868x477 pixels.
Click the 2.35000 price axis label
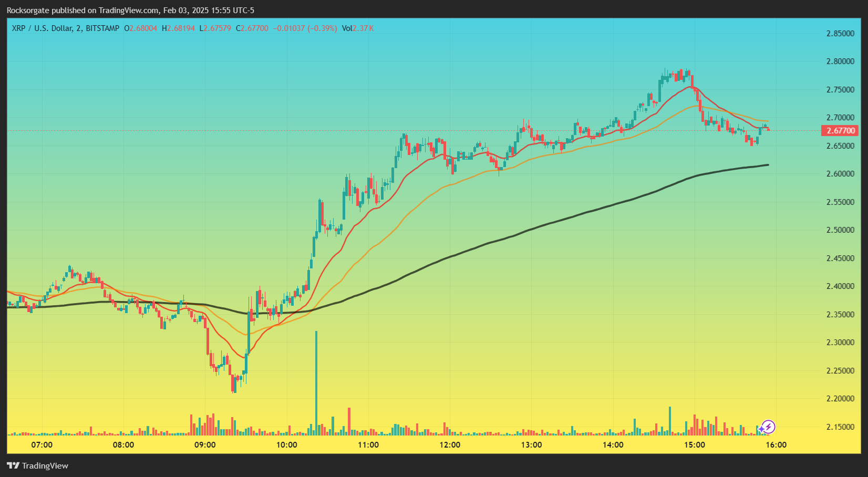coord(841,314)
